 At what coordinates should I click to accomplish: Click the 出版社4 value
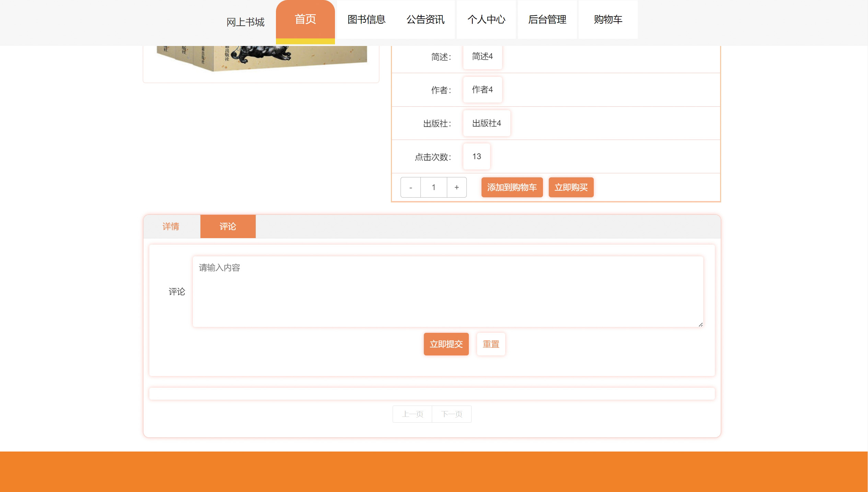click(x=486, y=123)
